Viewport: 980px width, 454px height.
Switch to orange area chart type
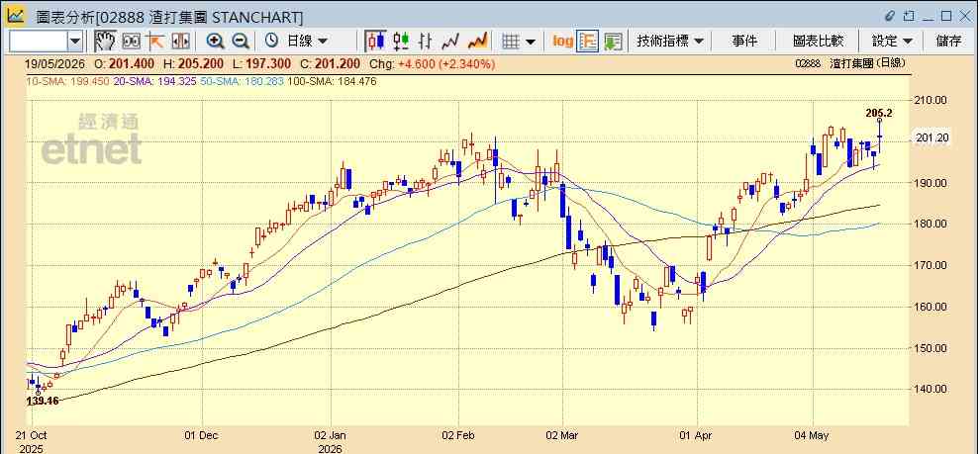[477, 42]
